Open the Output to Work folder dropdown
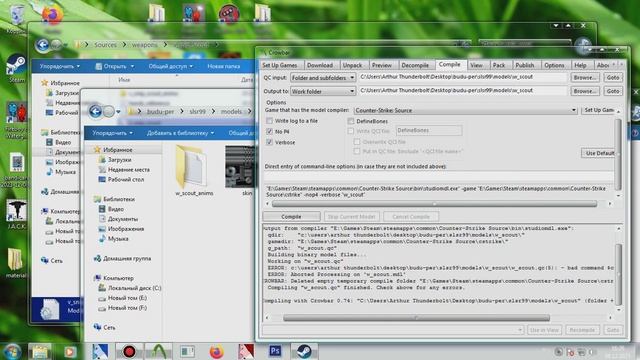This screenshot has height=360, width=640. (323, 91)
